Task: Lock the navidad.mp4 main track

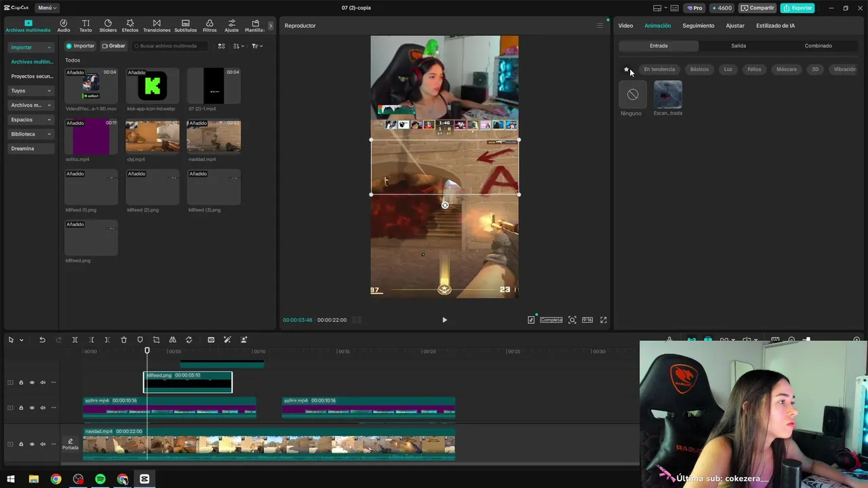Action: click(x=21, y=444)
